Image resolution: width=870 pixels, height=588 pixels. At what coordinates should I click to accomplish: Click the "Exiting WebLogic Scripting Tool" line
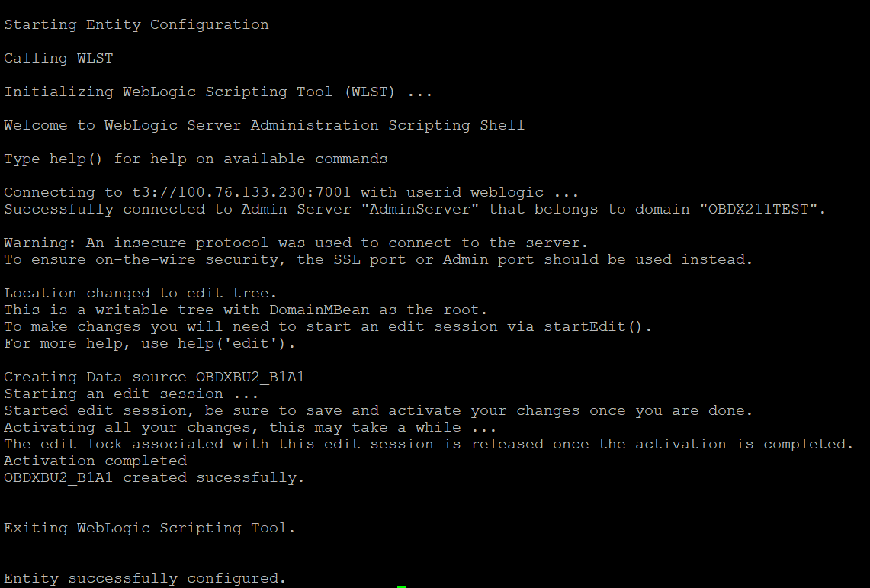point(149,528)
